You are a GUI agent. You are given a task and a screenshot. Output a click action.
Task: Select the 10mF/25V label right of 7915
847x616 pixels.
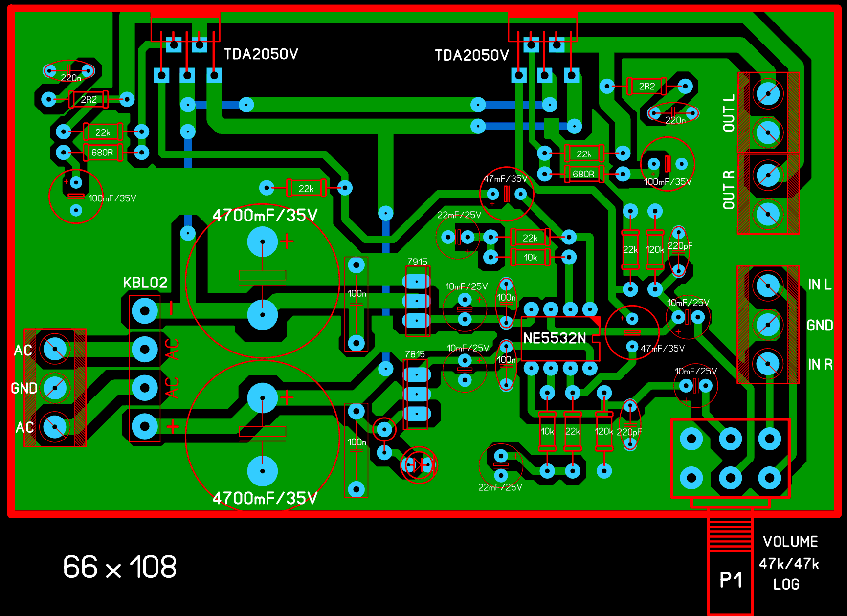(x=466, y=286)
